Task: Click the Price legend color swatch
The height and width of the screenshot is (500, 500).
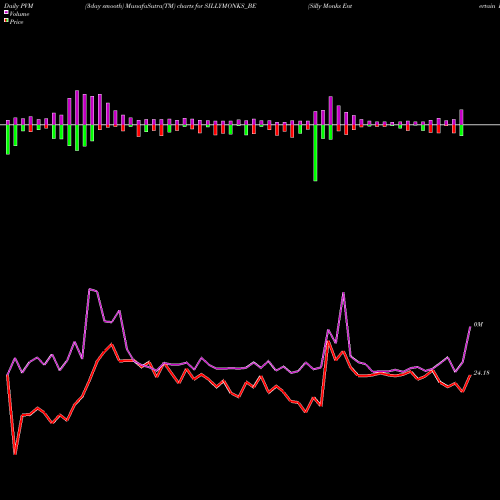Action: (6, 21)
